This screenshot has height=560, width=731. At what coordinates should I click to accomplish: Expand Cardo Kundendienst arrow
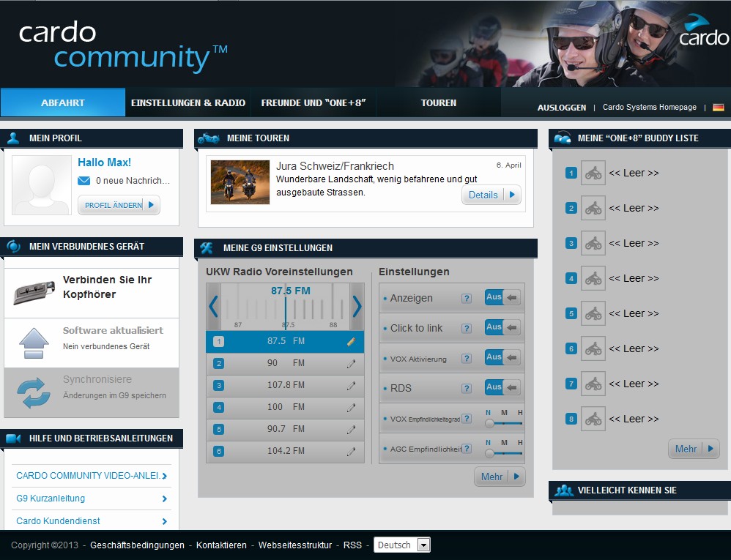click(164, 521)
